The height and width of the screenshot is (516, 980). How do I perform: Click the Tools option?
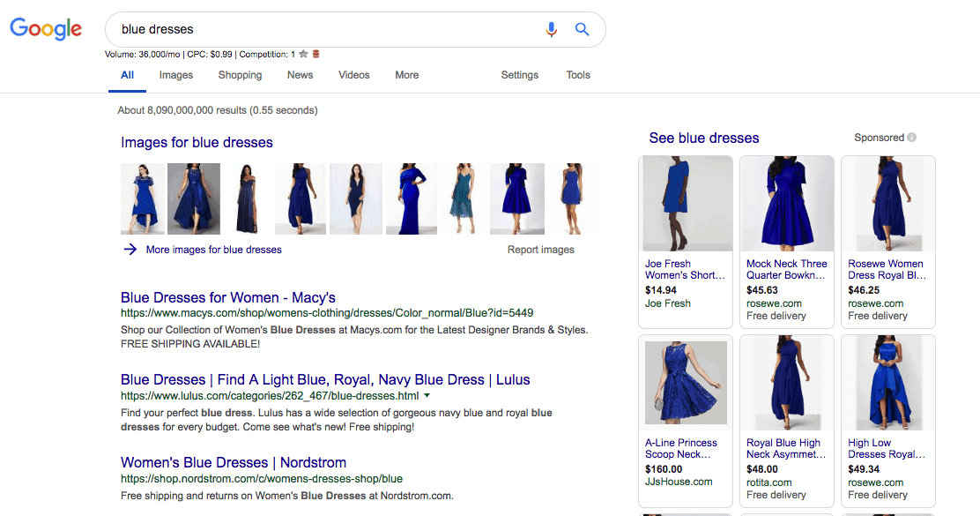pos(578,75)
